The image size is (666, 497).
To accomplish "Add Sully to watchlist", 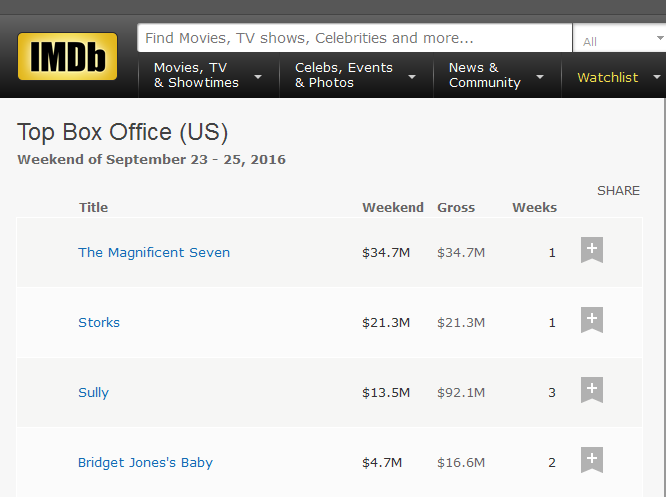I will (x=592, y=390).
